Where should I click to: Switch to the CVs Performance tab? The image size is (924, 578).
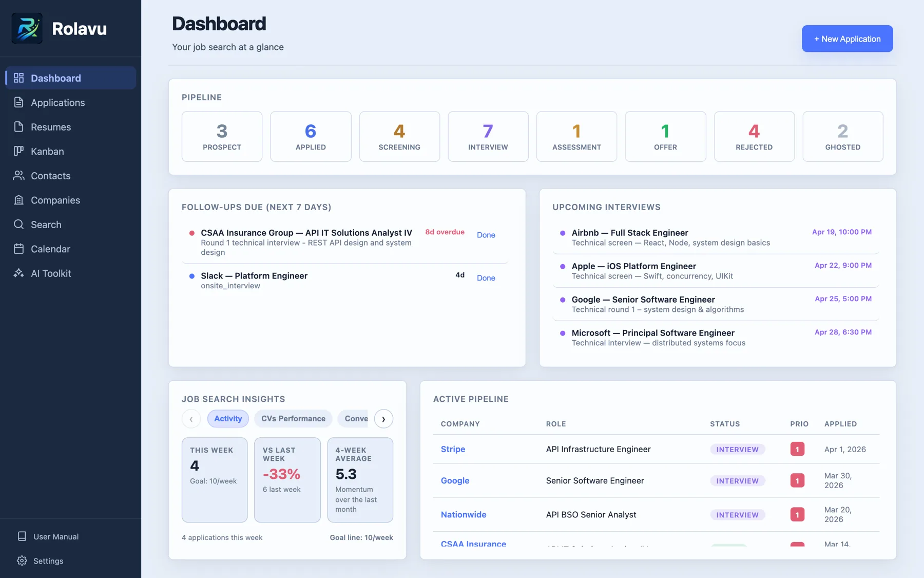tap(293, 418)
